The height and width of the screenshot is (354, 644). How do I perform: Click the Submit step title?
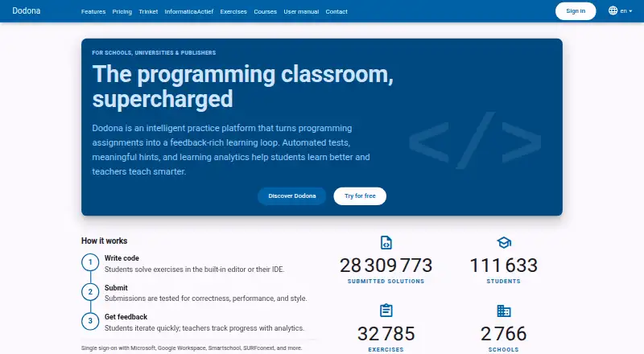[116, 288]
